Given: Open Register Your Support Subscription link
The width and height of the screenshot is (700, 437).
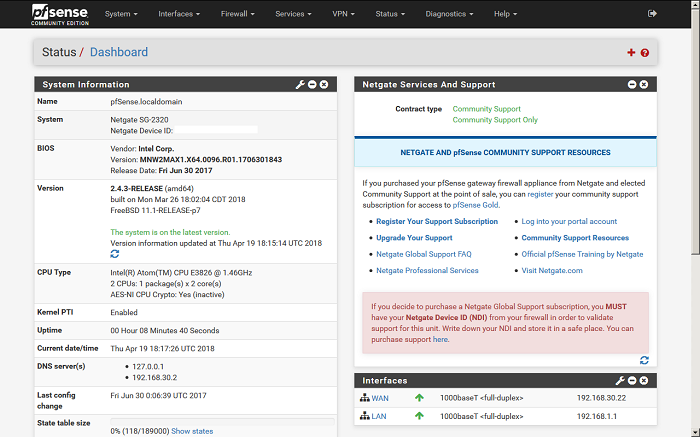Looking at the screenshot, I should 436,221.
